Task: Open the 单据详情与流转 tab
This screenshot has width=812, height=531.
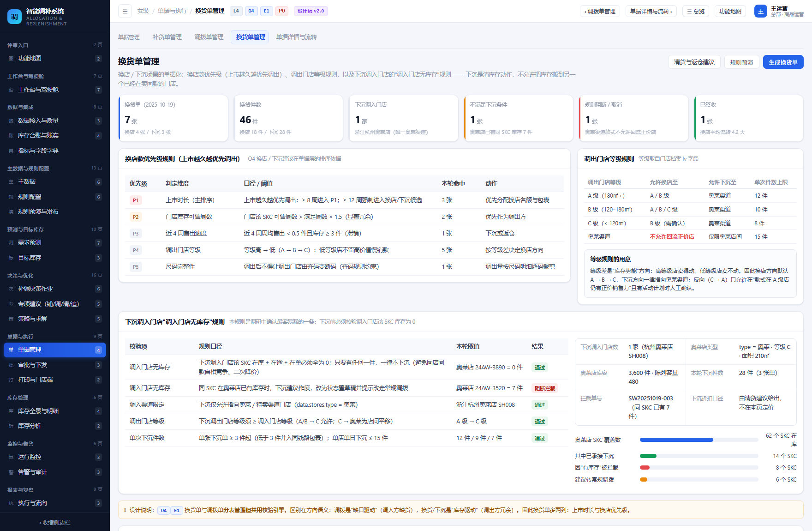Action: (x=297, y=37)
